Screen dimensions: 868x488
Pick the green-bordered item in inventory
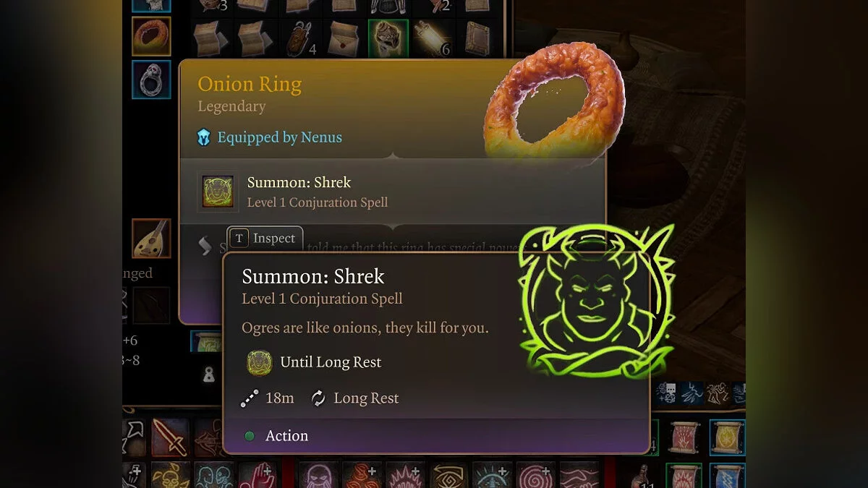388,39
